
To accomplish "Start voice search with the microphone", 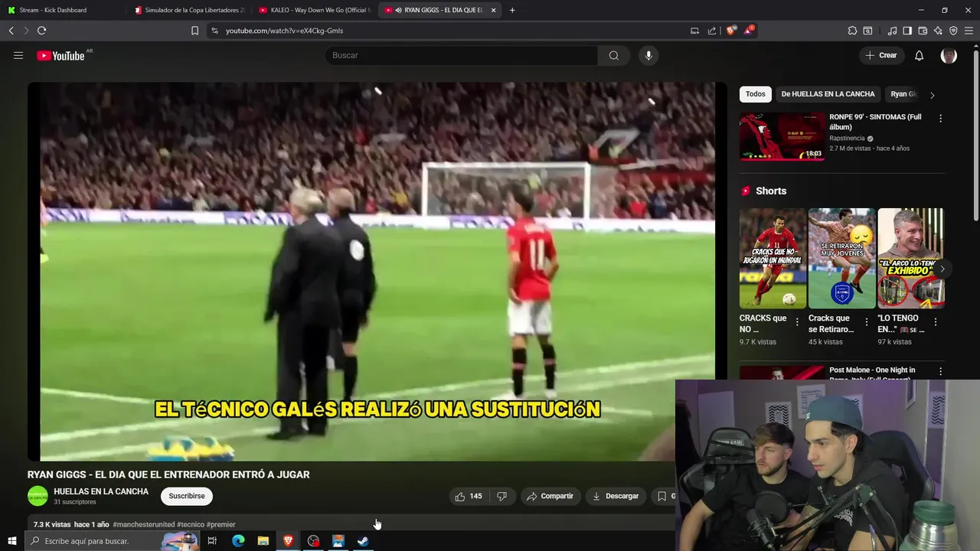I will 648,55.
